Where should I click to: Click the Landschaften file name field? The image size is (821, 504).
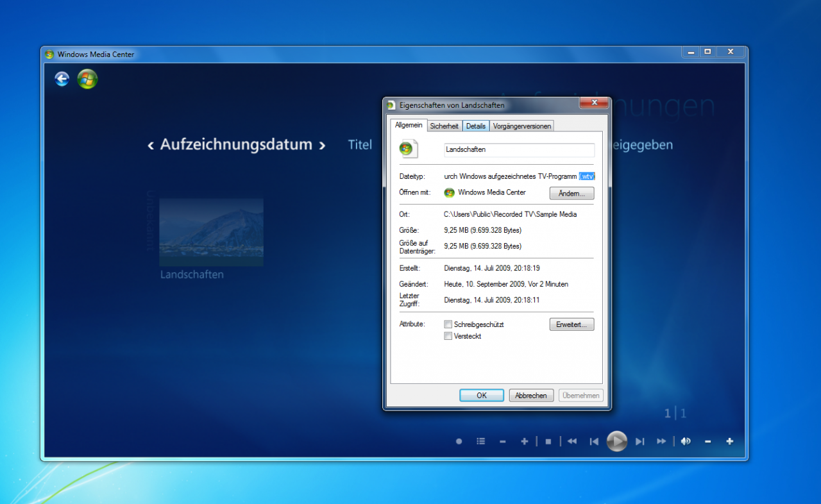click(x=520, y=149)
